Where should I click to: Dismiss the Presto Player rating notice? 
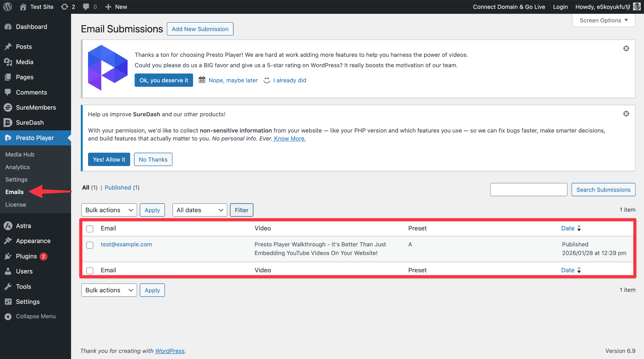(626, 48)
